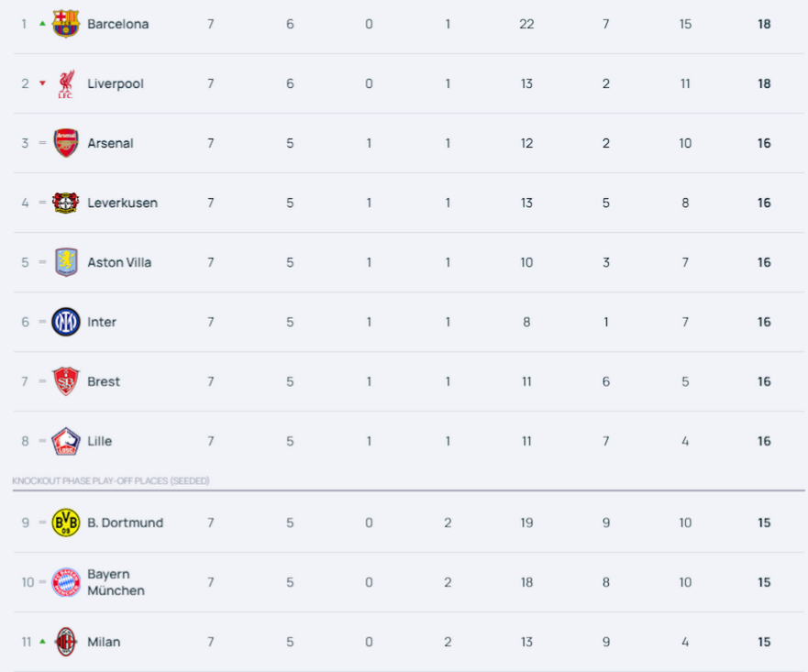
Task: Click the Leverkusen club crest
Action: pyautogui.click(x=65, y=203)
